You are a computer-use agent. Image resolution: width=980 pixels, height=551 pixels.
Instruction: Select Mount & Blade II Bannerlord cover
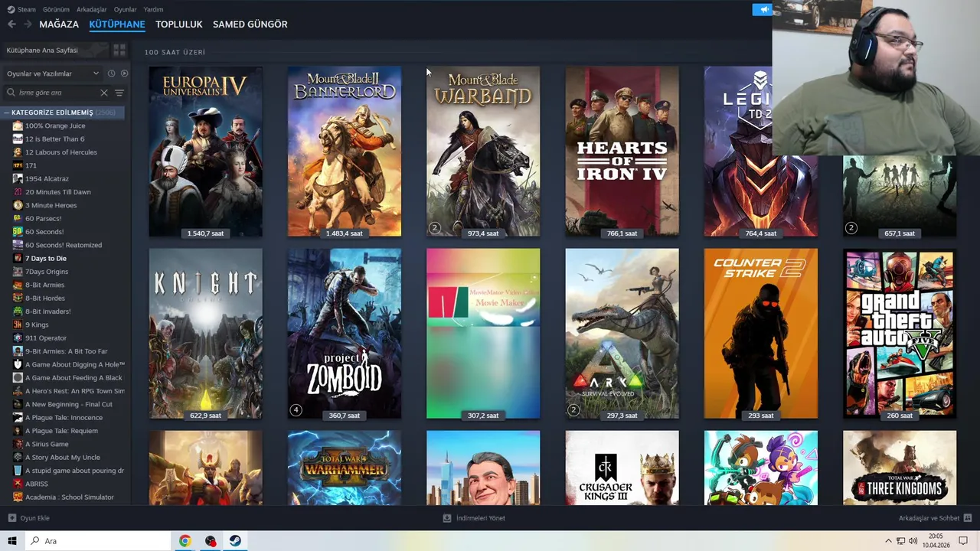pyautogui.click(x=345, y=152)
